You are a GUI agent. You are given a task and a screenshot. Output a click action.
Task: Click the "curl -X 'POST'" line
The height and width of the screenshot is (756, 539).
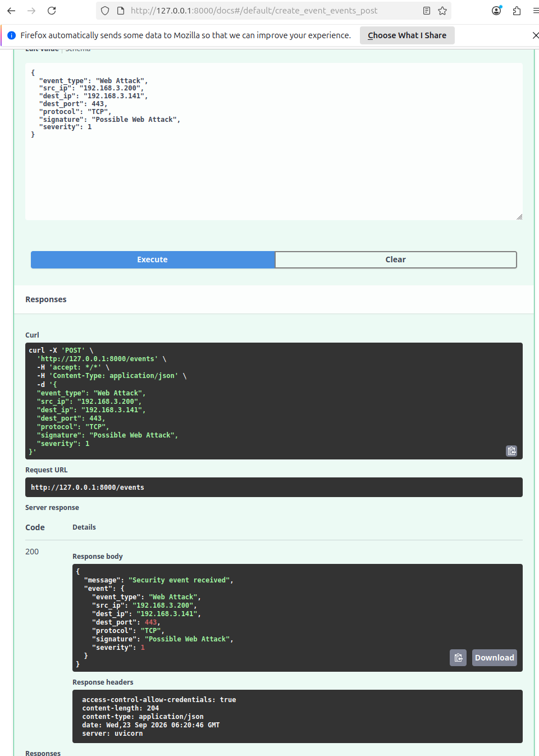tap(61, 350)
